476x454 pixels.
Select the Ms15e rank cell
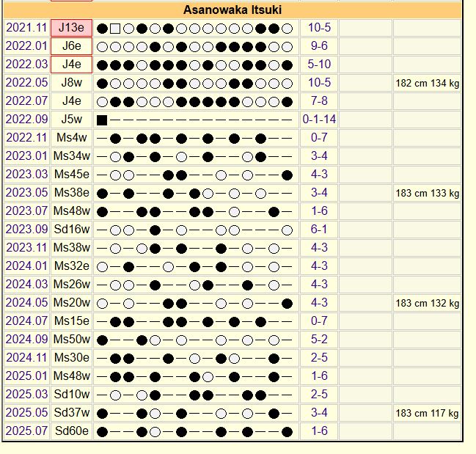click(71, 321)
